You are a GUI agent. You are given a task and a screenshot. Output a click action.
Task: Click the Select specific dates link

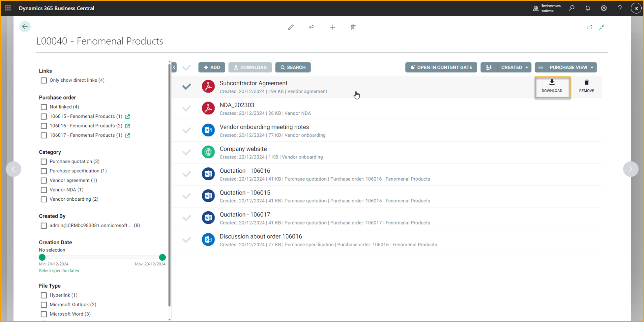coord(59,271)
